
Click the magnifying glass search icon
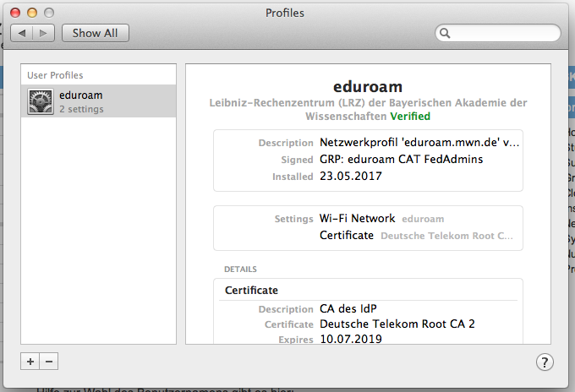pos(445,33)
